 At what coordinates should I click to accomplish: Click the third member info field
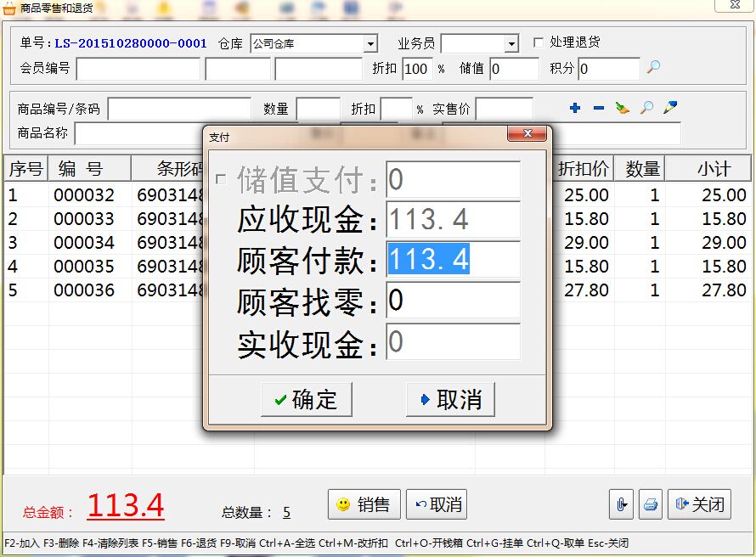319,69
